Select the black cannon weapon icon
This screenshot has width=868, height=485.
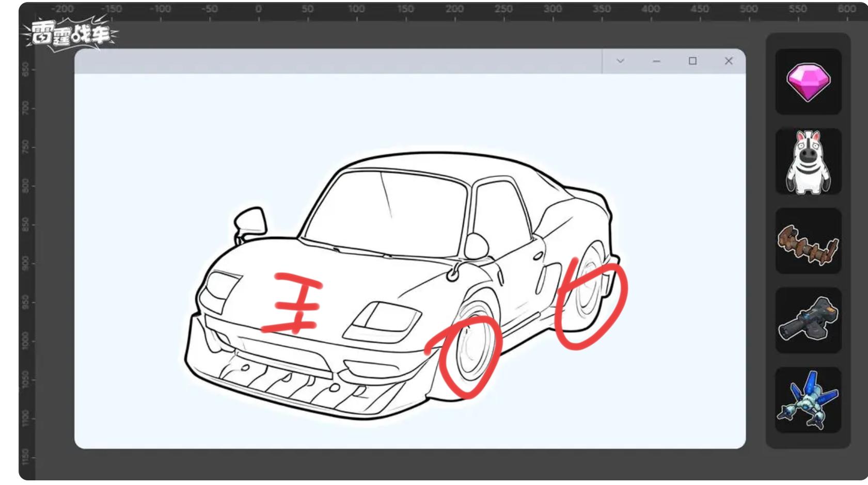coord(808,320)
